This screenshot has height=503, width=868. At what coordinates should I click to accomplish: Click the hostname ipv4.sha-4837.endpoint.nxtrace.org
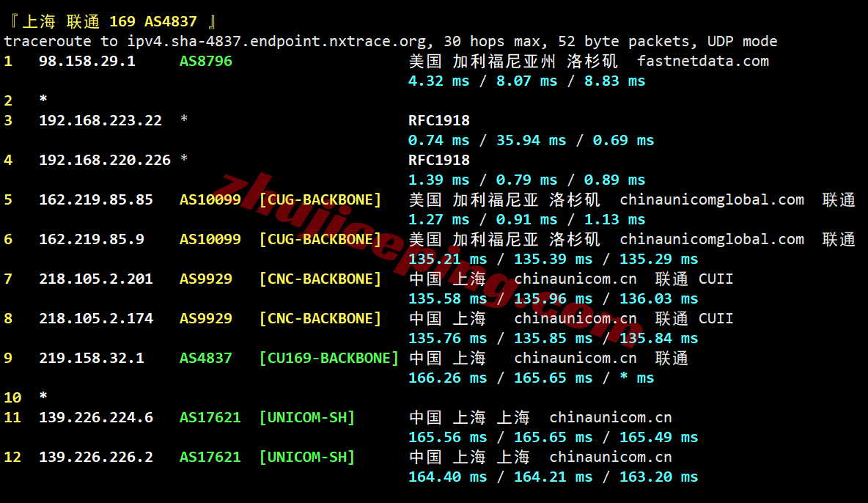click(277, 42)
